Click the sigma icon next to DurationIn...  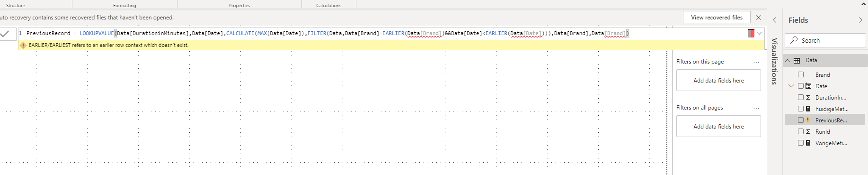tap(808, 97)
